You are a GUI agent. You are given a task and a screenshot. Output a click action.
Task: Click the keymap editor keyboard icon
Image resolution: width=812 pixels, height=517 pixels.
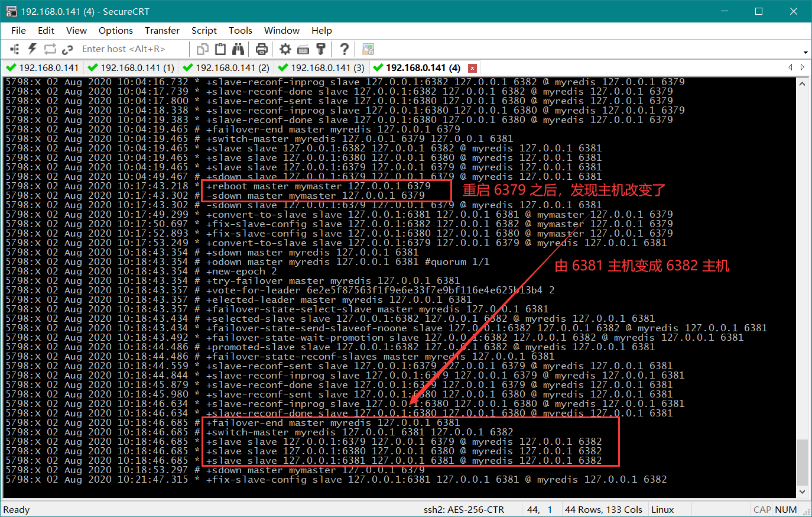(x=303, y=49)
